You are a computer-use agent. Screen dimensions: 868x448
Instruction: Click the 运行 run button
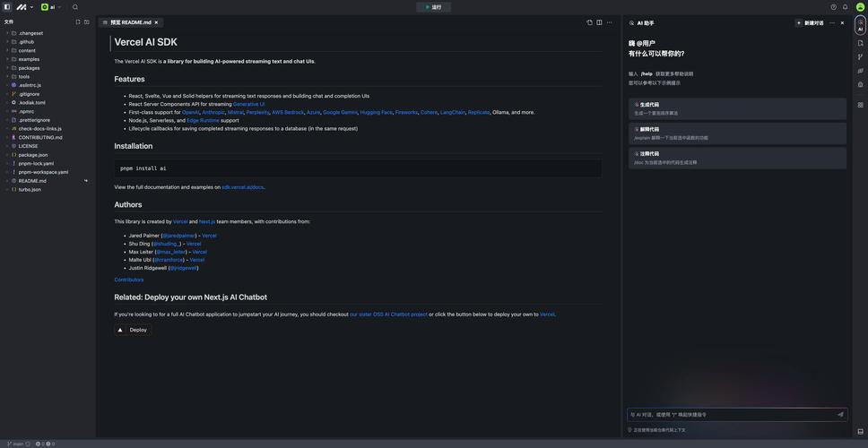(x=433, y=7)
